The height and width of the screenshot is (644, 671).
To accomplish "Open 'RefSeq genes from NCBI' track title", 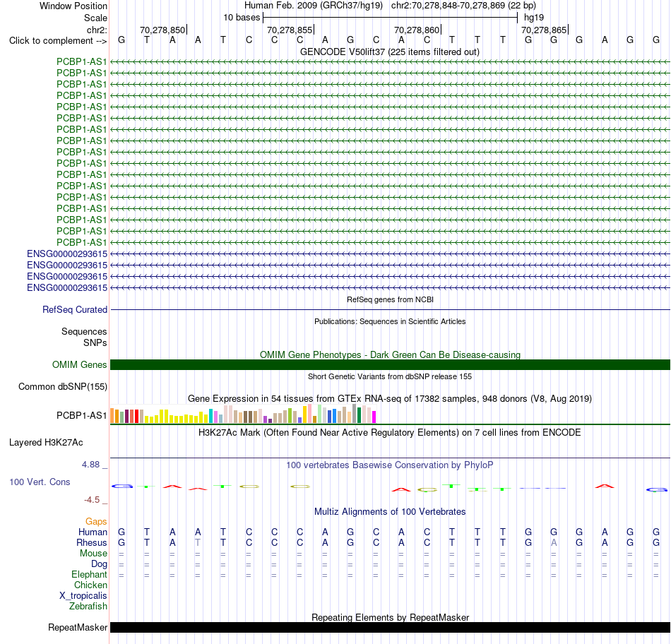I will tap(390, 299).
